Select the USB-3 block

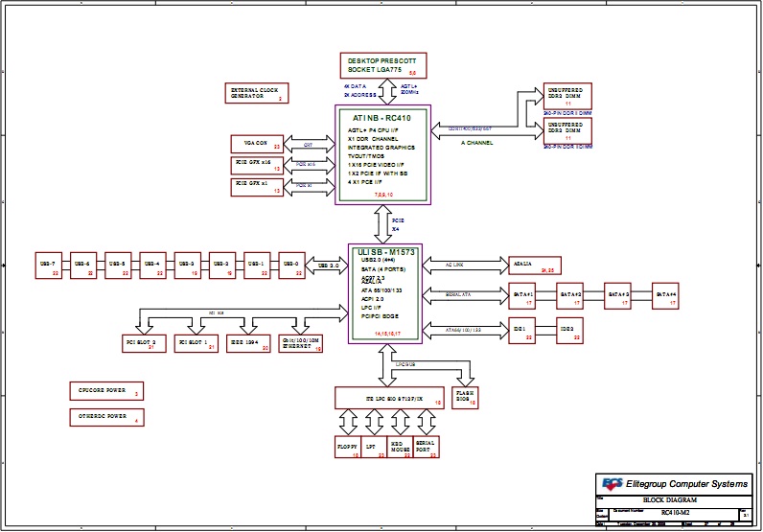[x=187, y=266]
